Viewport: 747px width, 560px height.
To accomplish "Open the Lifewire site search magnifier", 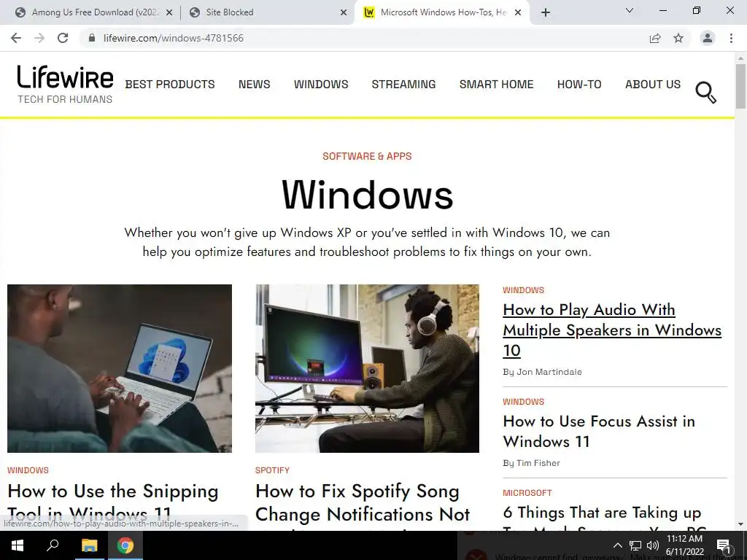I will click(705, 93).
